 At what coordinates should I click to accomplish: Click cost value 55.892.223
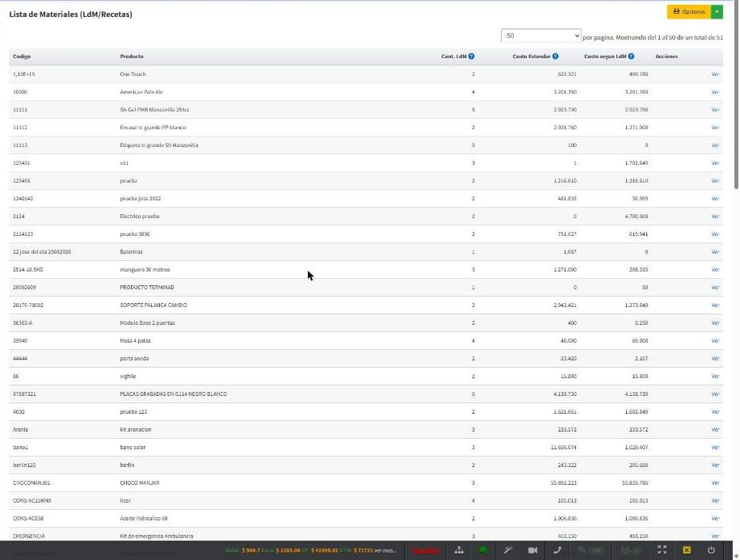click(x=564, y=483)
